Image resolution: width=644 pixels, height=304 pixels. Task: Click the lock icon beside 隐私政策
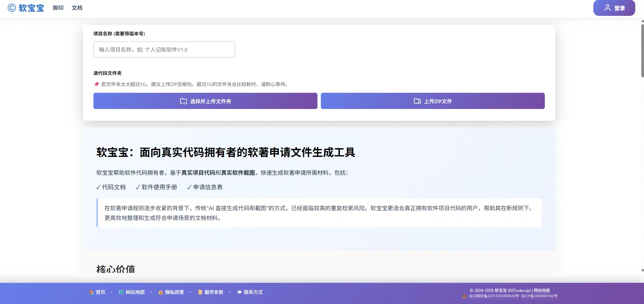coord(161,292)
